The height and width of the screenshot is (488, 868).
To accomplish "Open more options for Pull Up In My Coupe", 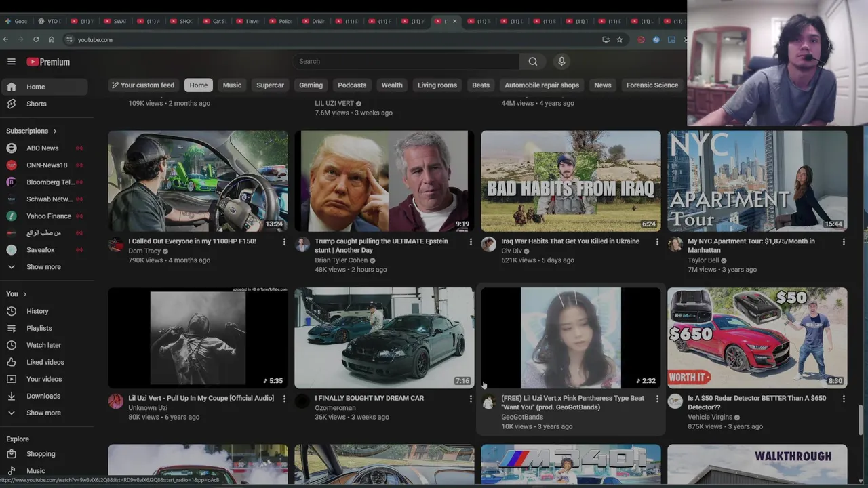I will [284, 399].
